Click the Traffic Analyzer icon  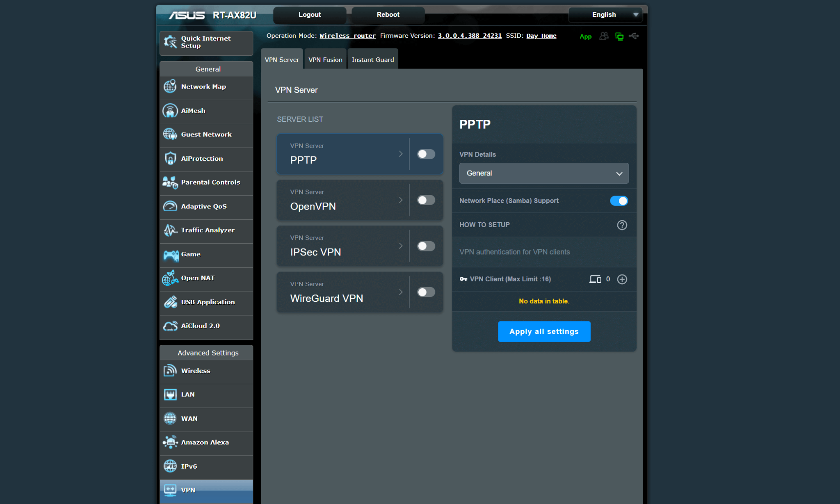pos(170,230)
